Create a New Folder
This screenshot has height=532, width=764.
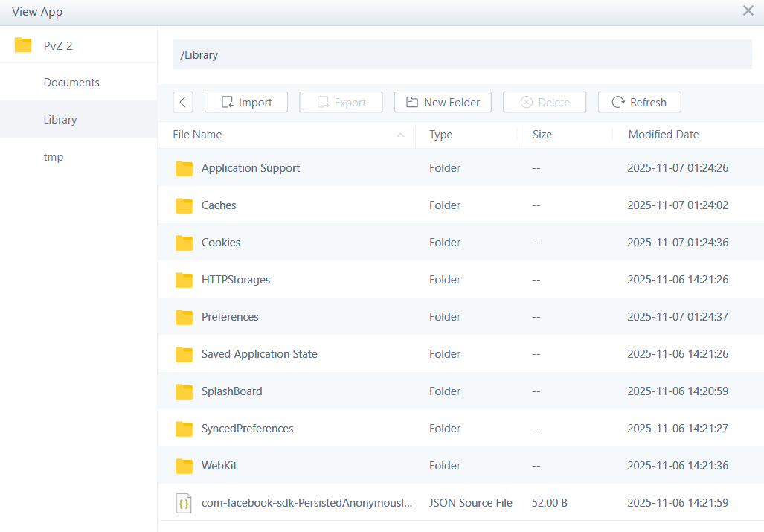coord(443,103)
